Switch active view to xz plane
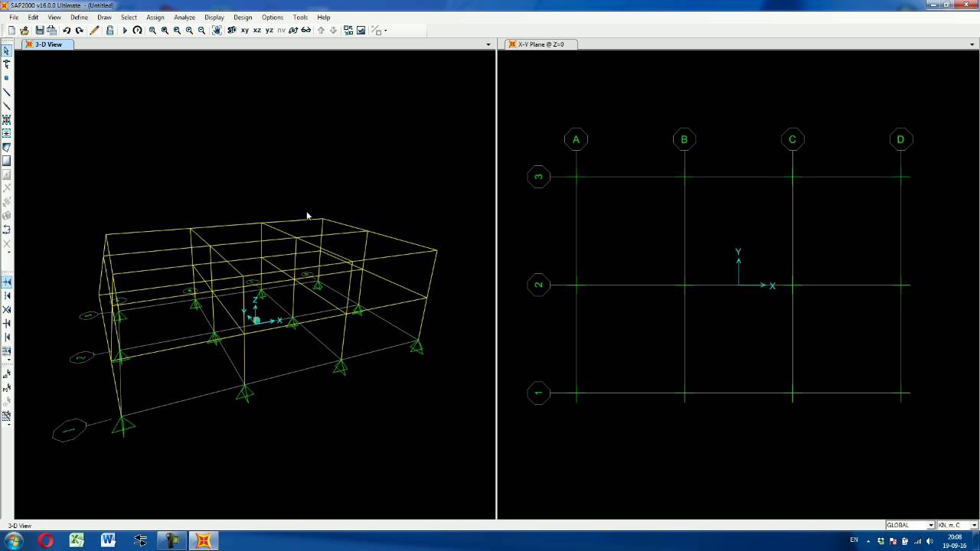This screenshot has height=551, width=980. coord(256,31)
